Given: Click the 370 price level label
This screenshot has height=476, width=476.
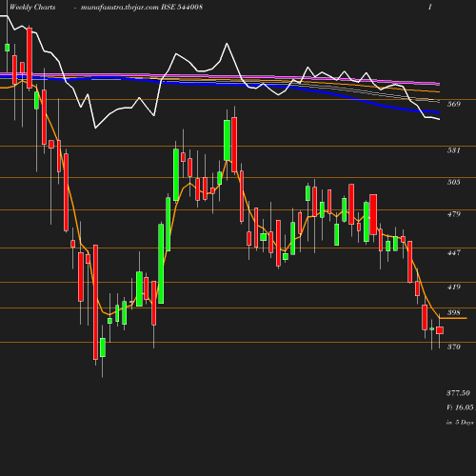Looking at the screenshot, I should click(453, 347).
